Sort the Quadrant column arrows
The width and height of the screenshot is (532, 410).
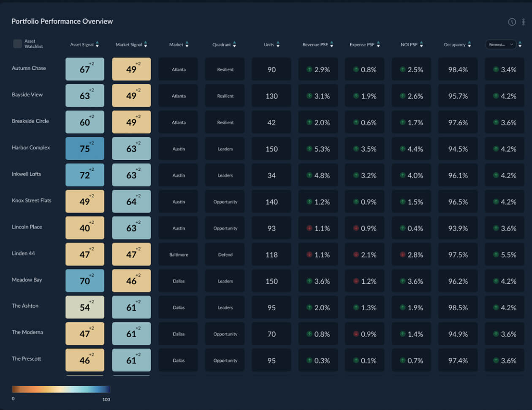235,44
